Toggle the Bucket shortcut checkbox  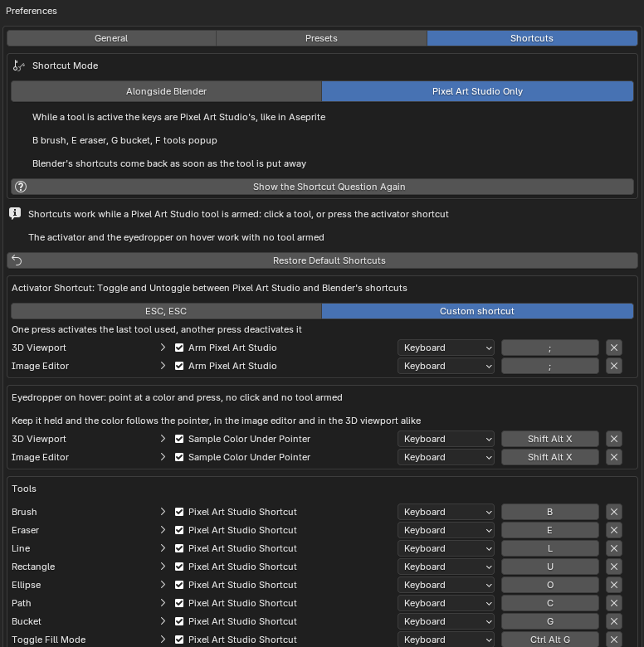tap(179, 621)
